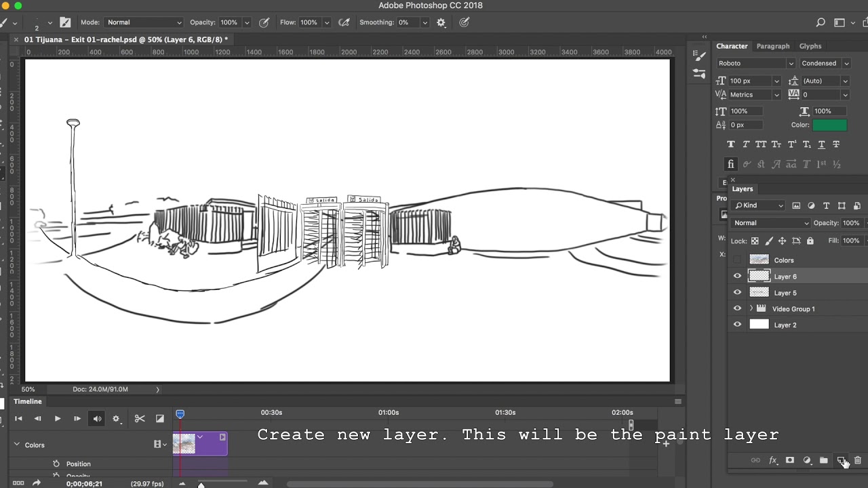Screen dimensions: 868x488
Task: Split clip with the scissors icon
Action: 140,419
